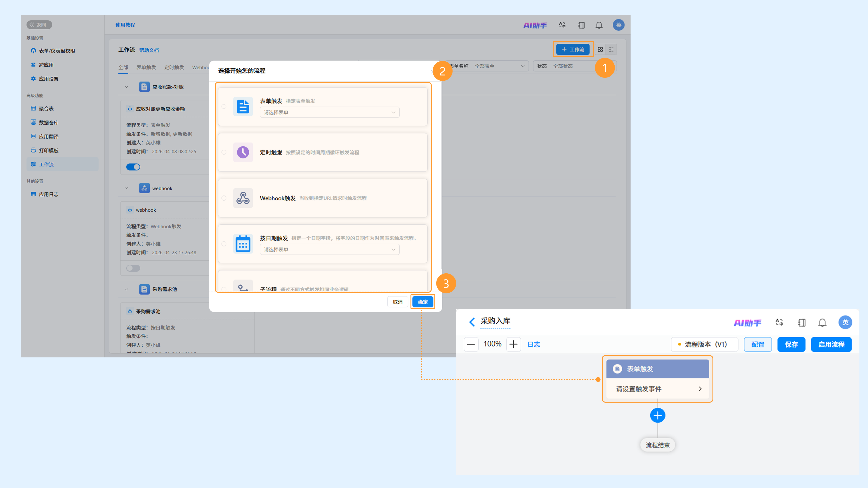Click the + 工作流 create button
868x488 pixels.
click(573, 49)
